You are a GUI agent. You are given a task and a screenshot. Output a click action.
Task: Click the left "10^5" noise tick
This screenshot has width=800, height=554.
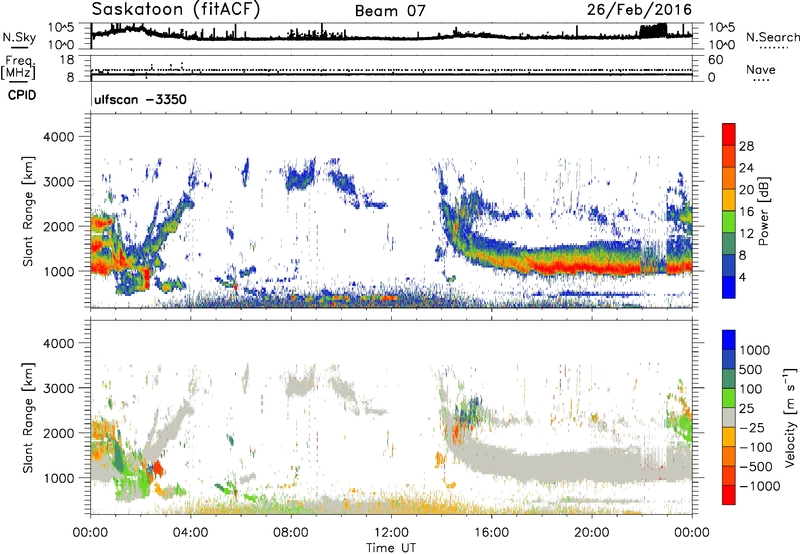[61, 28]
